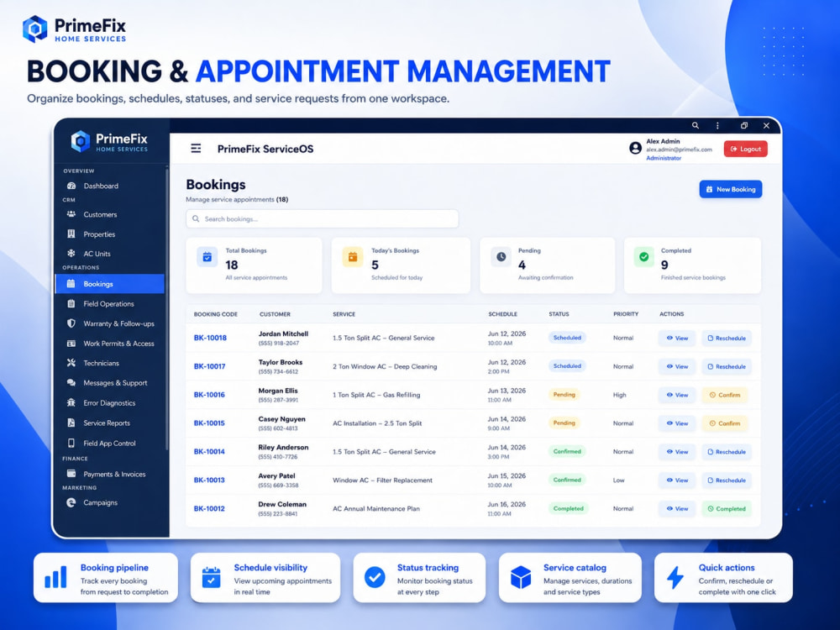Viewport: 840px width, 630px height.
Task: Click the Today's Bookings orange calendar icon
Action: [x=353, y=257]
